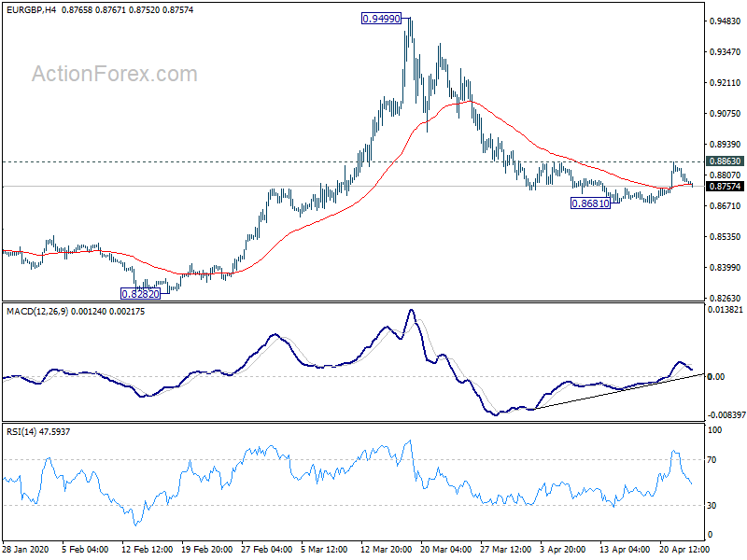Click the MACD lower scale value -0.008397
Viewport: 747px width, 560px height.
pyautogui.click(x=726, y=415)
